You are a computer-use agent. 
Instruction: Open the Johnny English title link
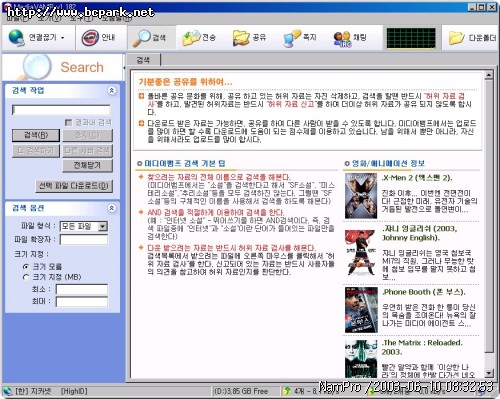tap(420, 233)
